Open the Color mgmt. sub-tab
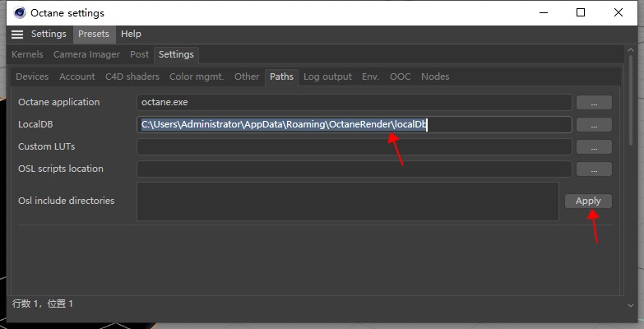Viewport: 644px width, 329px height. tap(197, 76)
